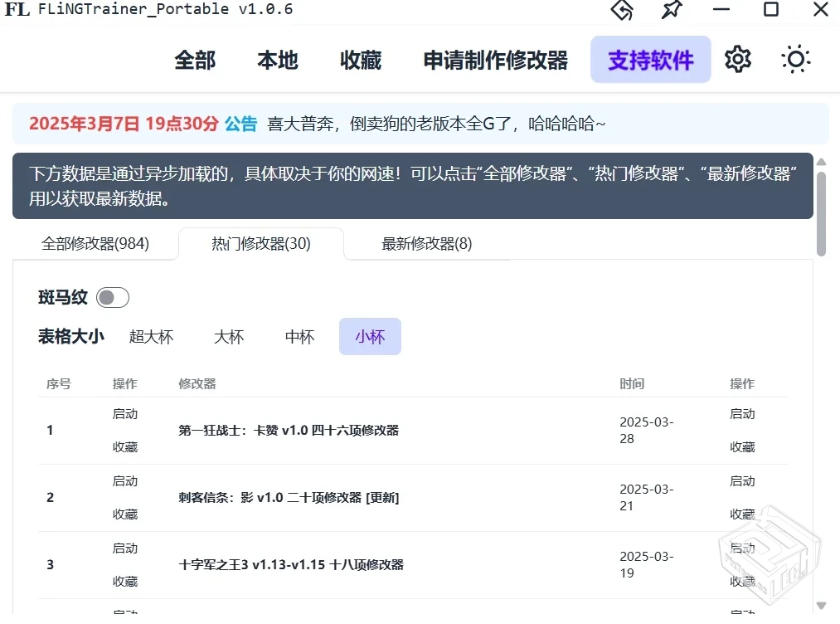Launch 第一狂战士：卡赞 via its 启动 link
The width and height of the screenshot is (840, 624).
click(x=124, y=413)
